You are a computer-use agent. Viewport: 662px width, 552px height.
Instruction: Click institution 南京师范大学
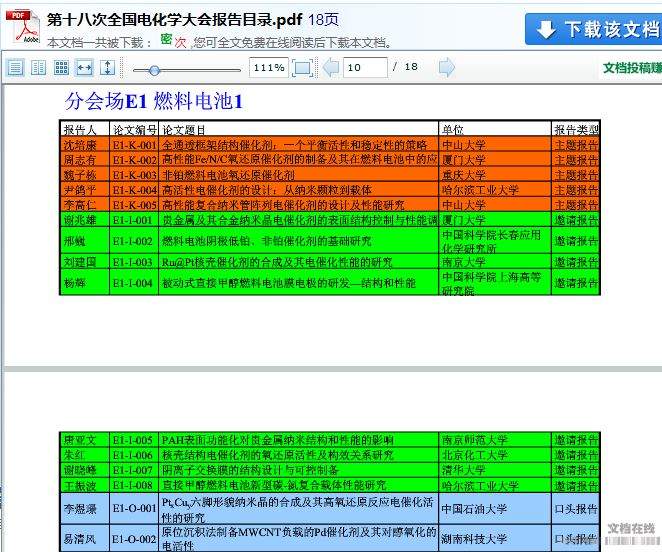tap(475, 440)
